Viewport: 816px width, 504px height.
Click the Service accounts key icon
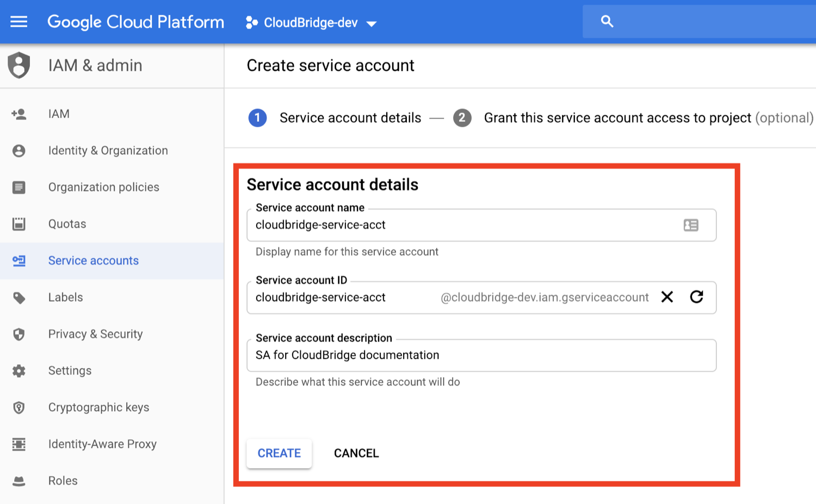coord(19,261)
